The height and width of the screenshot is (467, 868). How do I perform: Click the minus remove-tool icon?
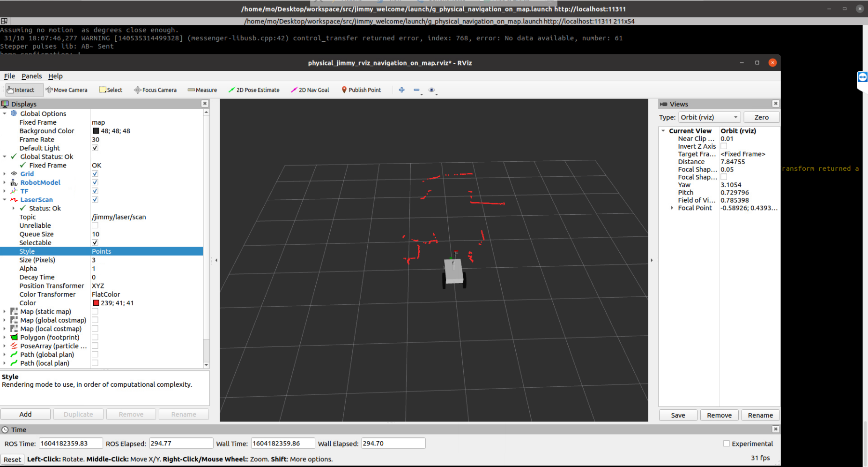(x=416, y=90)
